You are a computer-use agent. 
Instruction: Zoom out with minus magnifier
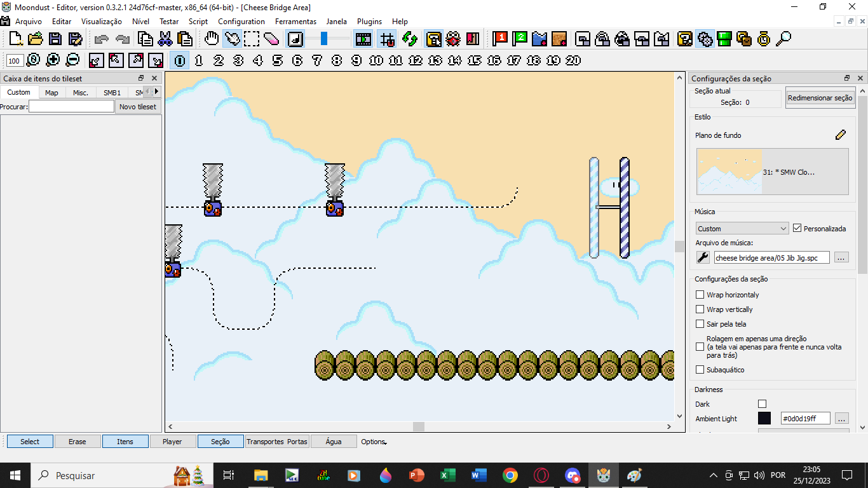72,60
